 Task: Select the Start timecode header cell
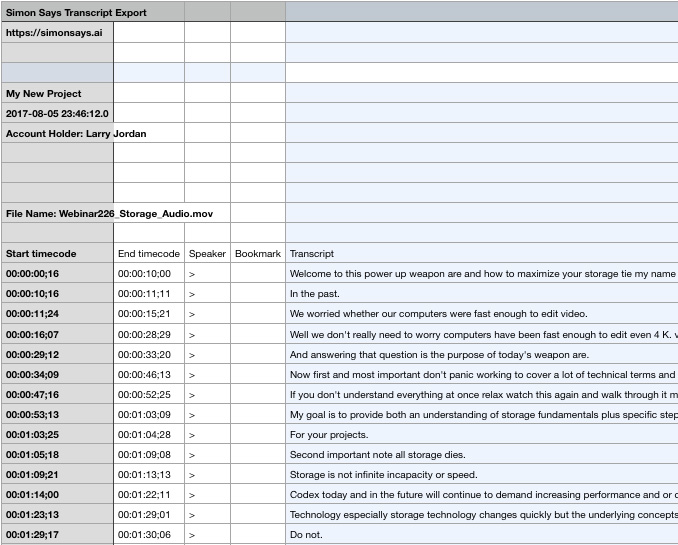click(58, 253)
